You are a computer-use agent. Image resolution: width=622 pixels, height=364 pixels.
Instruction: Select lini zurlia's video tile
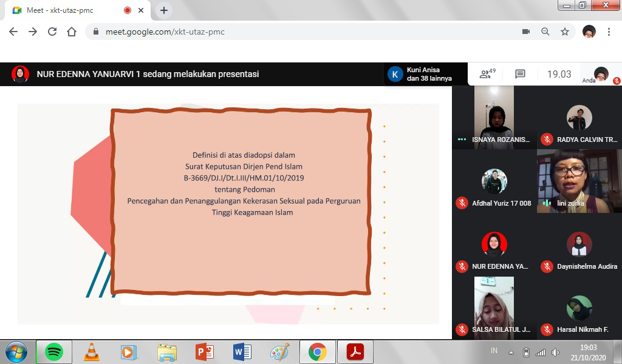click(579, 180)
